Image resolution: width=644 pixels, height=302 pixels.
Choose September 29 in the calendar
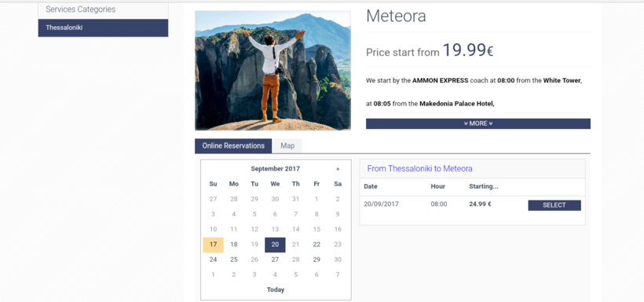tap(317, 260)
